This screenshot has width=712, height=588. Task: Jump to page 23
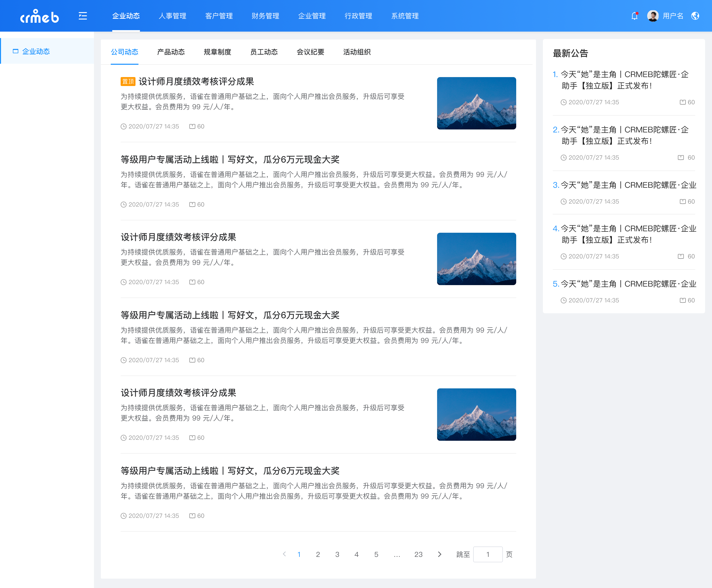[418, 554]
